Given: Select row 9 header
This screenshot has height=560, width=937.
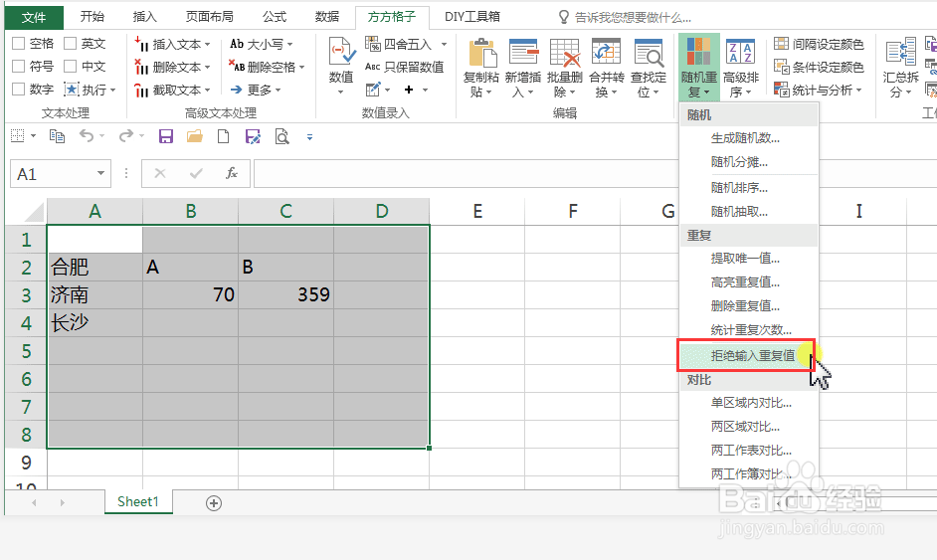Looking at the screenshot, I should (26, 463).
